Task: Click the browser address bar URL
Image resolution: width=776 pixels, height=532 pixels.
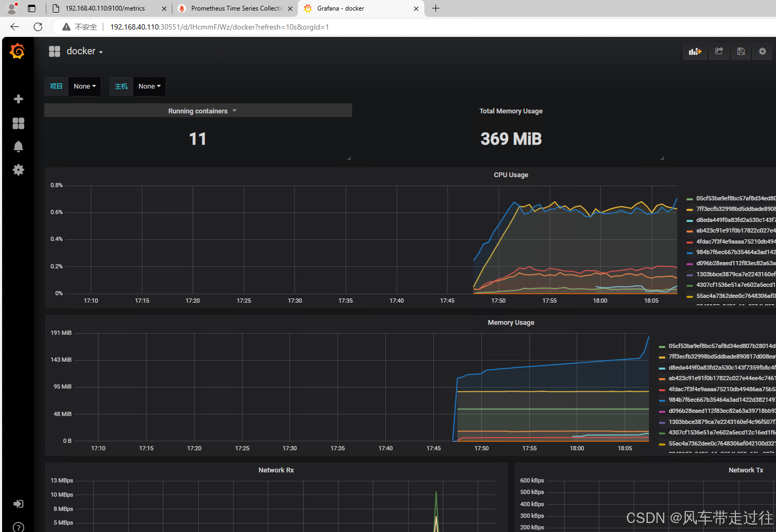Action: (x=219, y=27)
